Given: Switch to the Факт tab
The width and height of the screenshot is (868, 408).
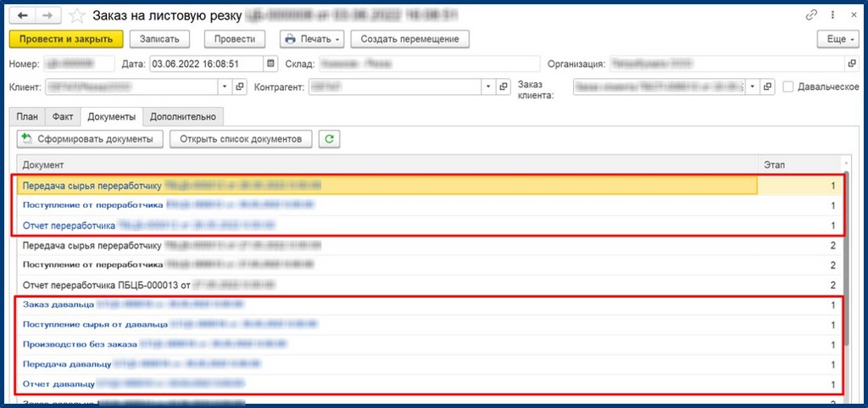Looking at the screenshot, I should [63, 117].
